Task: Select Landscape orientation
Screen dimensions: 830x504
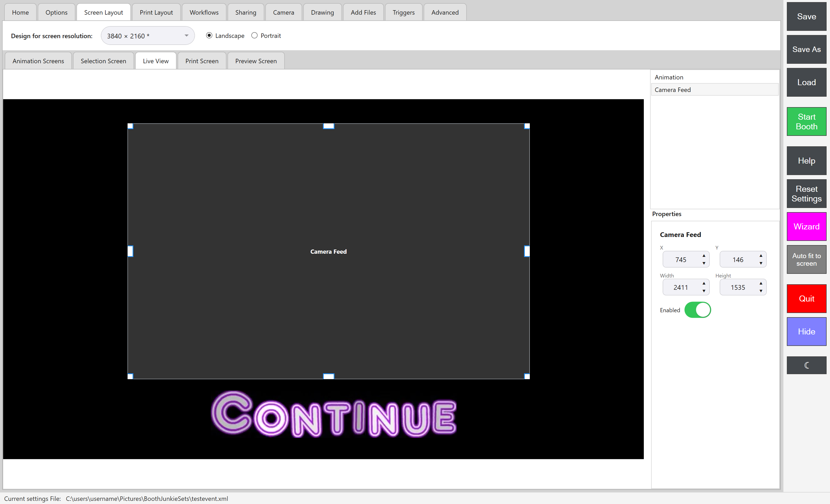Action: (x=225, y=36)
